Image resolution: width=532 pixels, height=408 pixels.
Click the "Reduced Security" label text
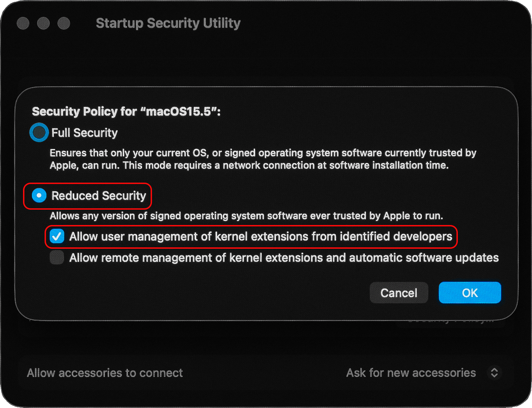tap(99, 195)
